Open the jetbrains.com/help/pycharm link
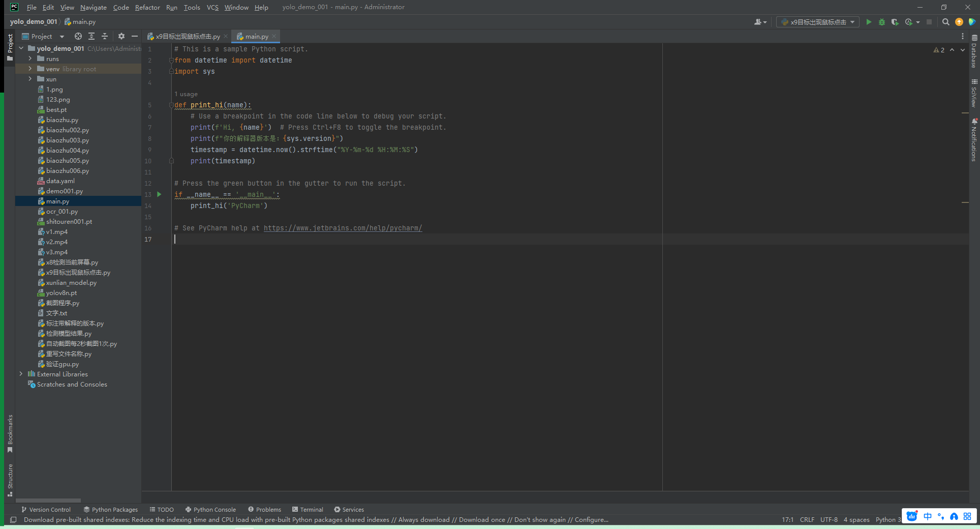Screen dimensions: 980x529 pyautogui.click(x=343, y=228)
